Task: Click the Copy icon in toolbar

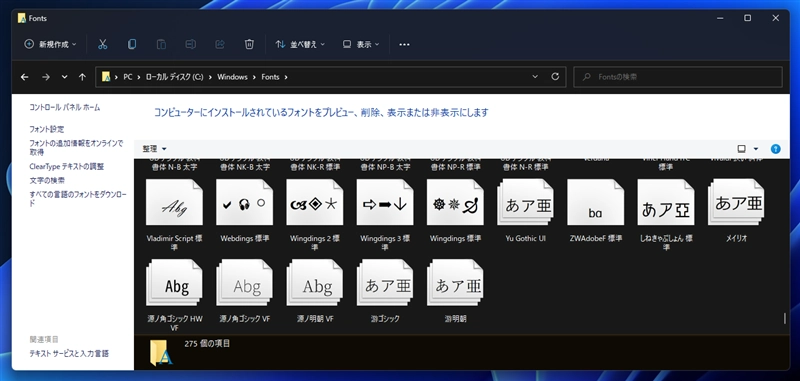Action: pos(132,44)
